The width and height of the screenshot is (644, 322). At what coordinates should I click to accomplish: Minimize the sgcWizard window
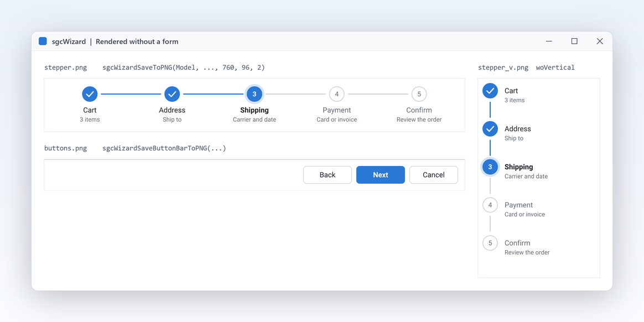point(549,41)
